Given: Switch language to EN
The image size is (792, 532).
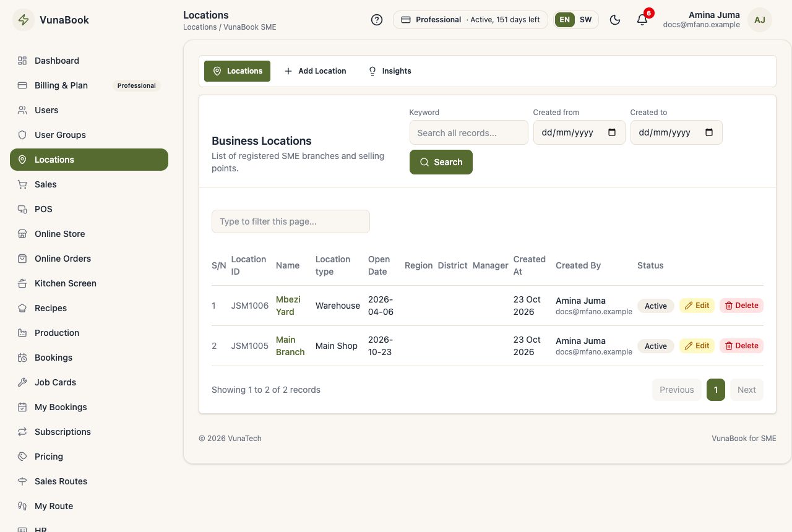Looking at the screenshot, I should tap(564, 20).
